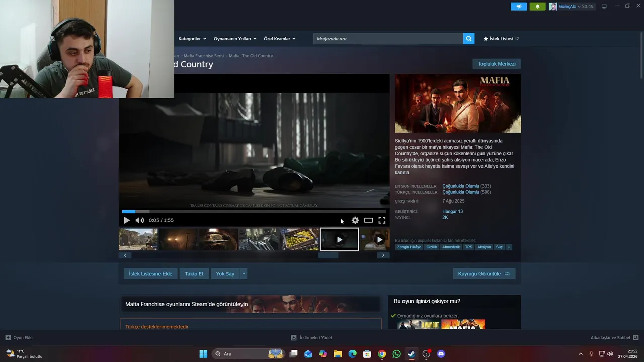Select the TPS tag
644x362 pixels.
click(x=469, y=247)
